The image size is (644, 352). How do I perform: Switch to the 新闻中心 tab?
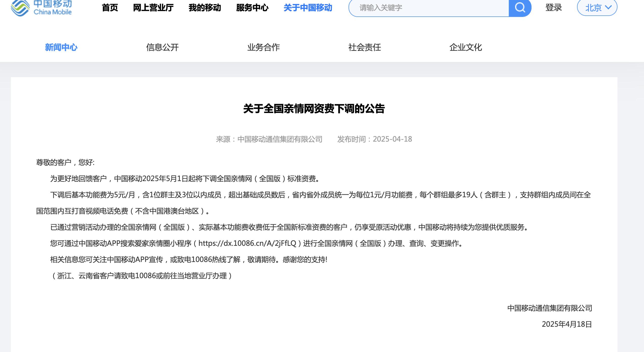click(x=61, y=47)
